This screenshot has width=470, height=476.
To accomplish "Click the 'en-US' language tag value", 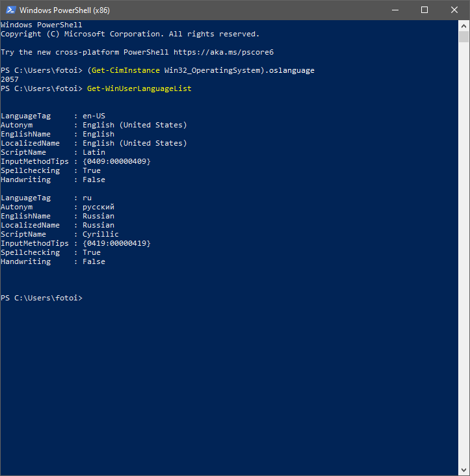I will (x=94, y=116).
